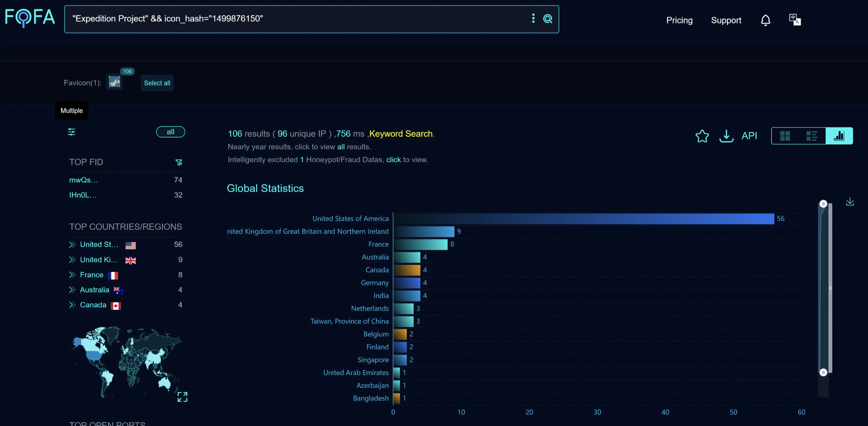The width and height of the screenshot is (868, 426).
Task: Click the bottom handle of chart zoom slider
Action: [x=823, y=372]
